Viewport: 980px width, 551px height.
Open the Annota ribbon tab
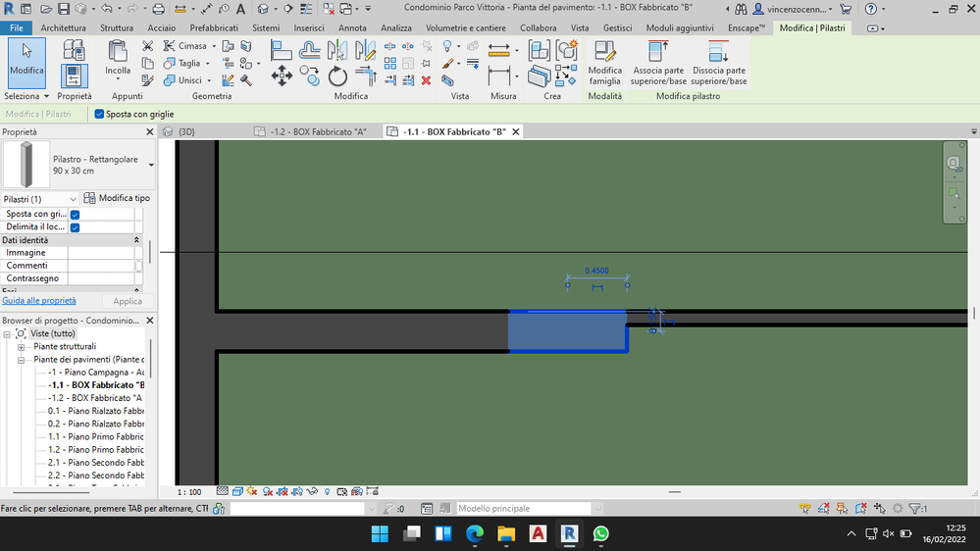click(352, 28)
